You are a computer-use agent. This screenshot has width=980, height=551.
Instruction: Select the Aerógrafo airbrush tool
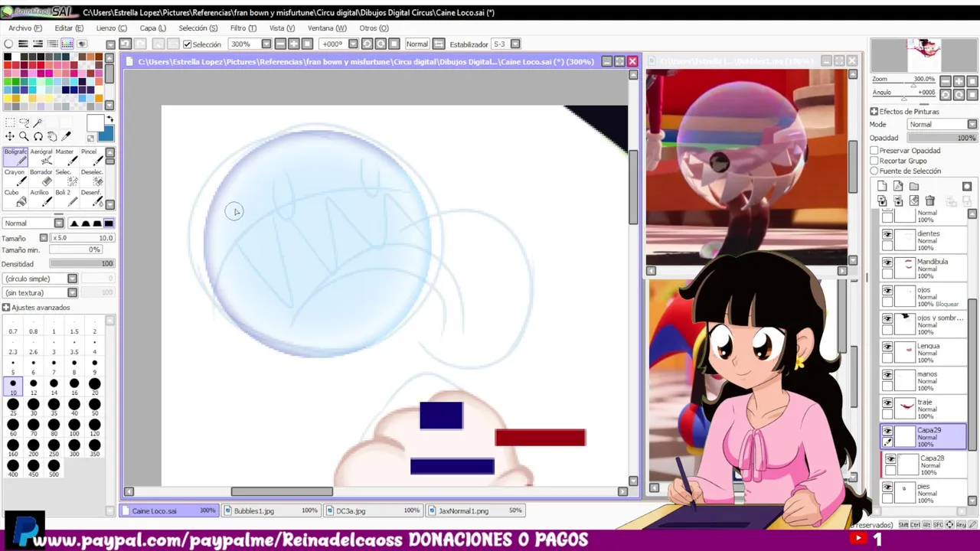[41, 157]
